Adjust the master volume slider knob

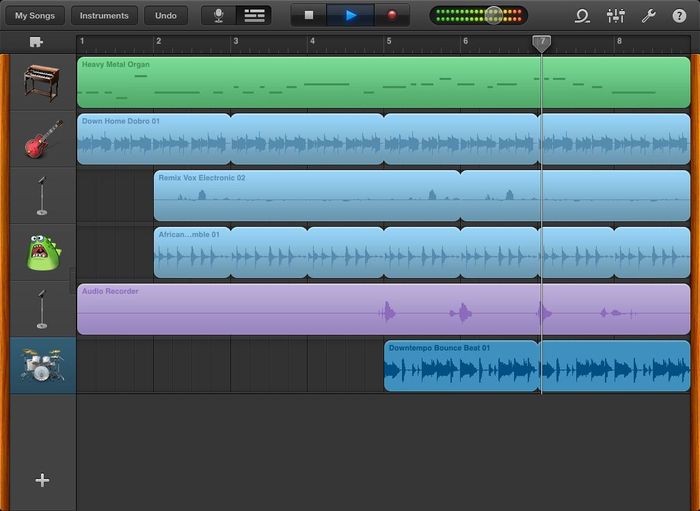click(493, 16)
